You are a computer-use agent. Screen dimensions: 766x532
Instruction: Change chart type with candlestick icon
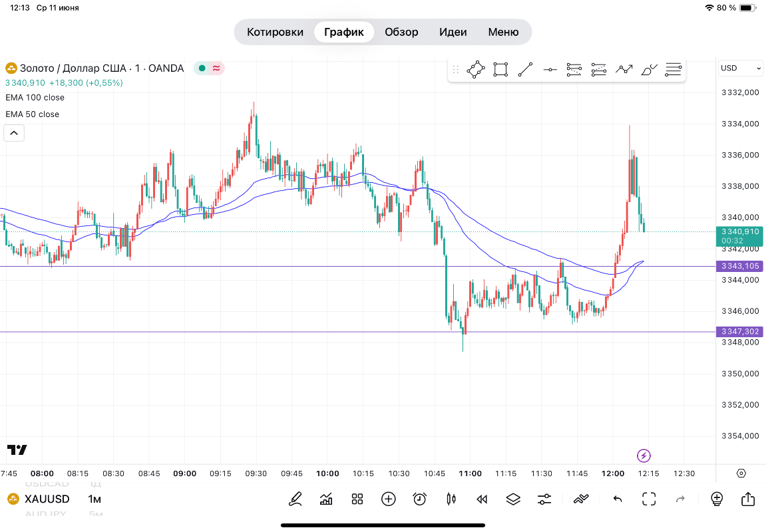(451, 499)
